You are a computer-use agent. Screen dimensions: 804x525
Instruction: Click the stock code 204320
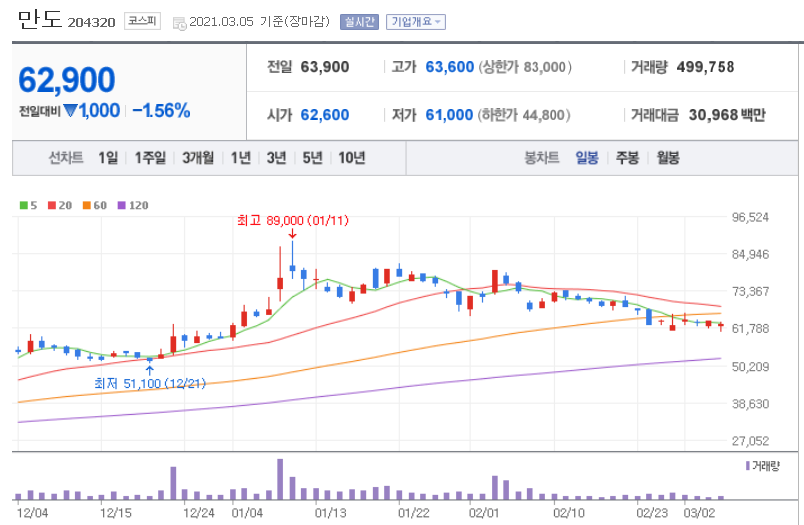[91, 23]
